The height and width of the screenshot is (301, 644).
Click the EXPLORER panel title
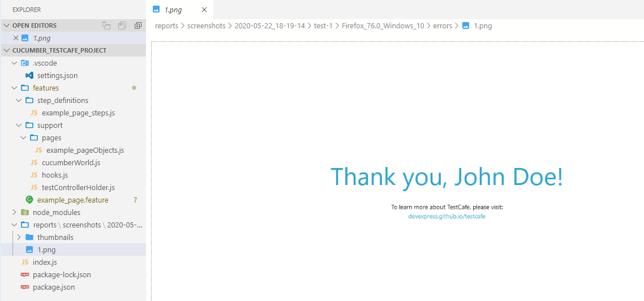(26, 10)
